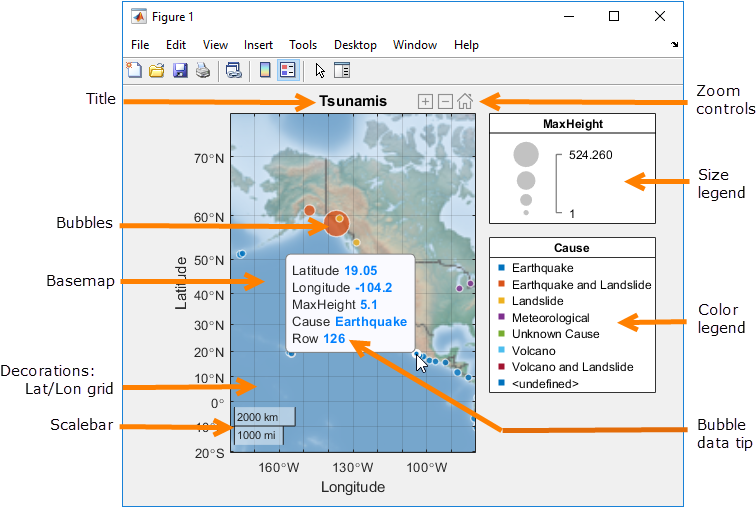
Task: Click the New Figure toolbar icon
Action: [135, 70]
